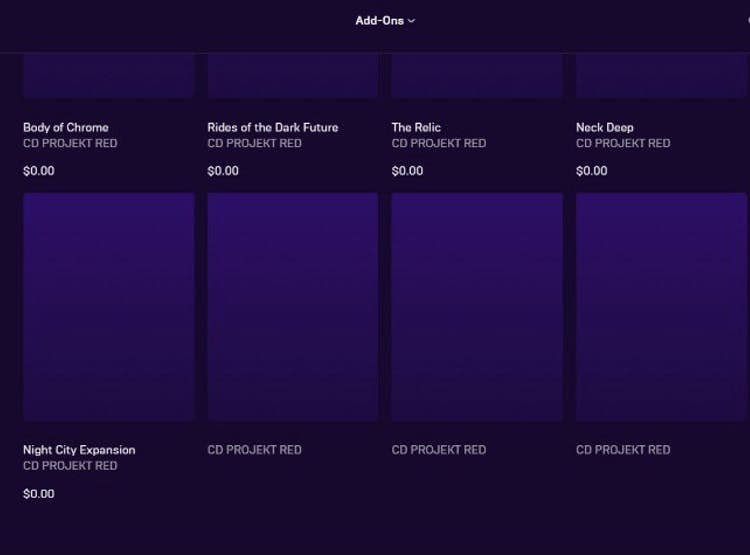This screenshot has width=750, height=555.
Task: Click the cover image above Body of Chrome
Action: point(108,76)
